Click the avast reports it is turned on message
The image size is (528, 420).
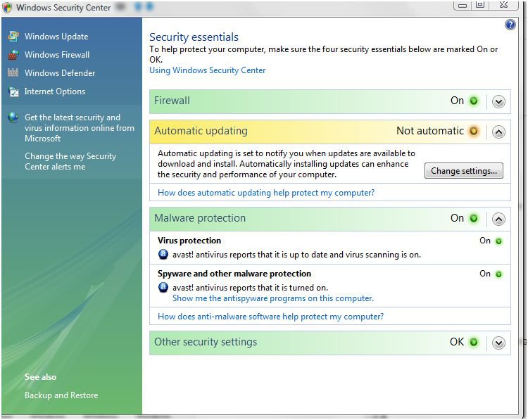[x=250, y=288]
